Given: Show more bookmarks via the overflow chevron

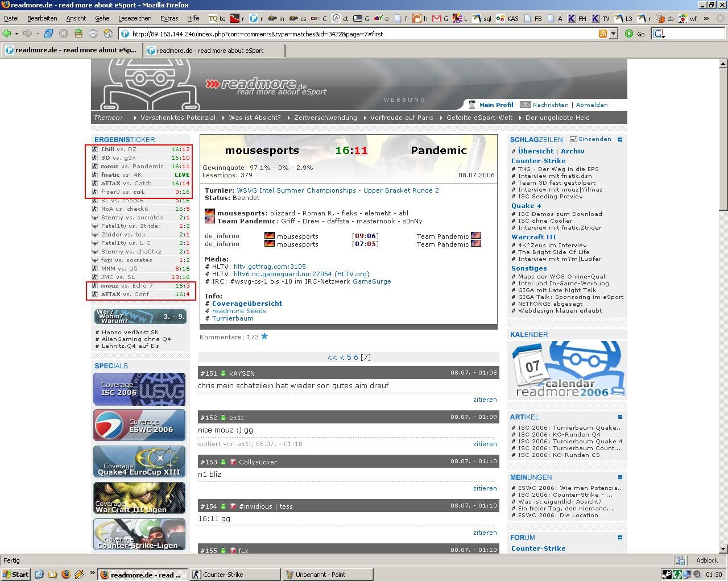Looking at the screenshot, I should click(x=706, y=18).
